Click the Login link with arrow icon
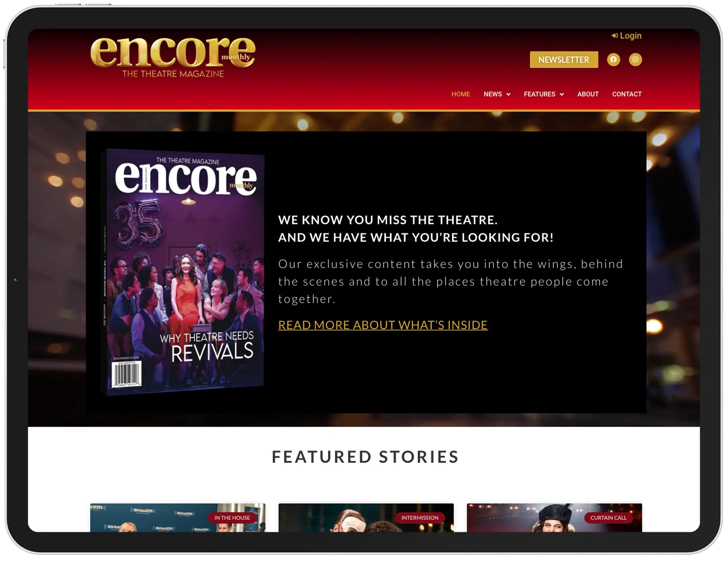728x561 pixels. pos(626,36)
